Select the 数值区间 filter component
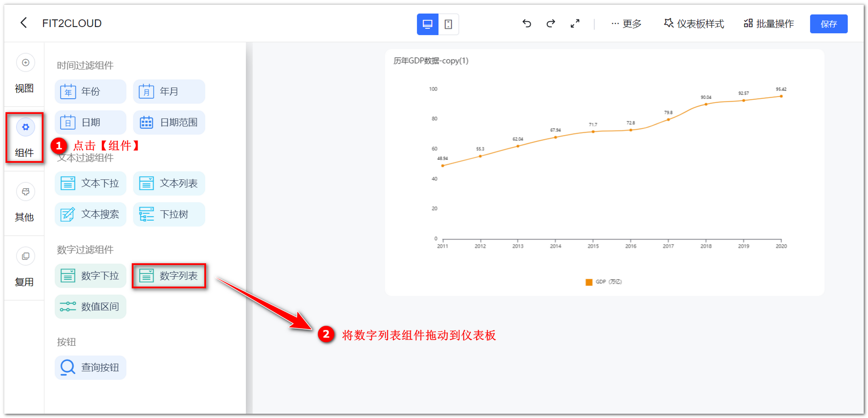This screenshot has width=868, height=418. [x=90, y=307]
